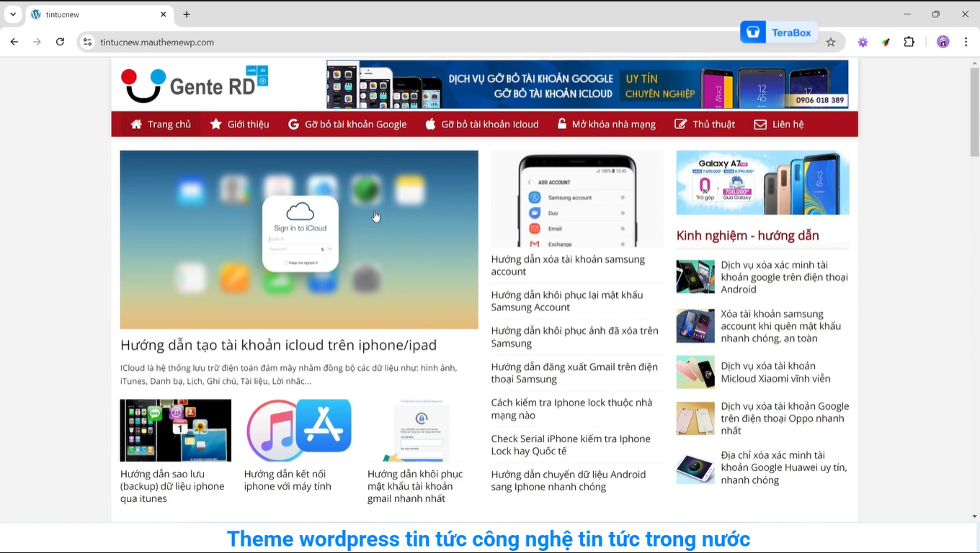Open the Chrome three-dot menu
The width and height of the screenshot is (980, 553).
click(x=966, y=42)
